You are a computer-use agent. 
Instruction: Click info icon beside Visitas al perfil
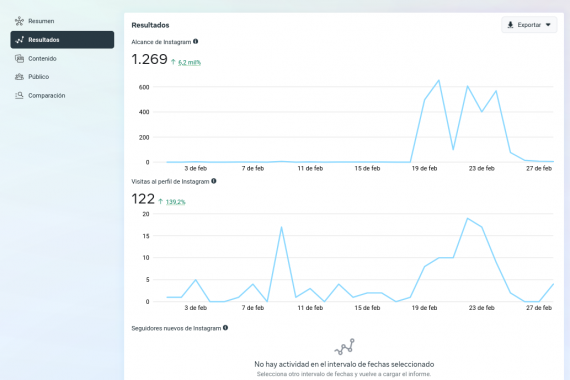tap(214, 181)
